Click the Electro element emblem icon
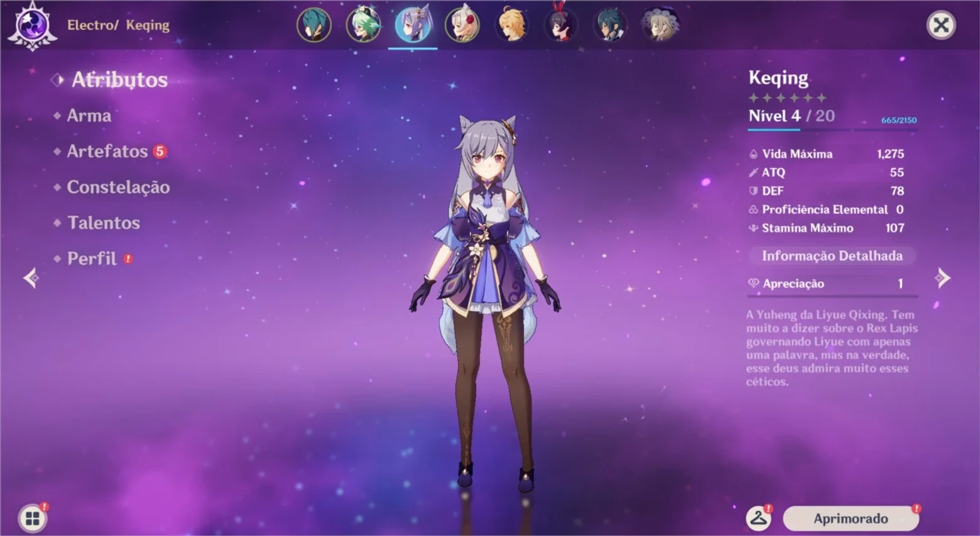The width and height of the screenshot is (980, 536). (32, 26)
